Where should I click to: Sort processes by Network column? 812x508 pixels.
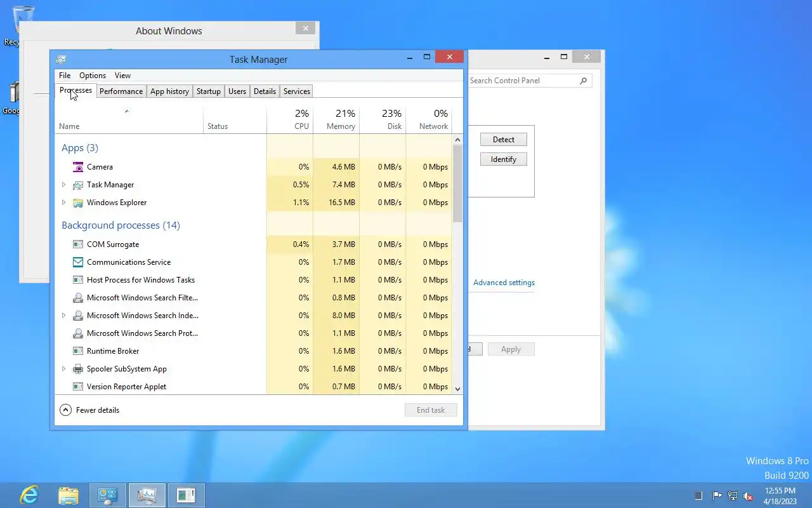pyautogui.click(x=429, y=119)
